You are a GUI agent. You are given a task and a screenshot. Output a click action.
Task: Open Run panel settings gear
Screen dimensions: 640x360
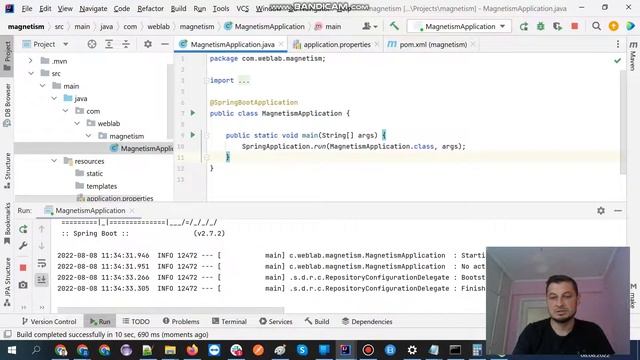tap(601, 211)
